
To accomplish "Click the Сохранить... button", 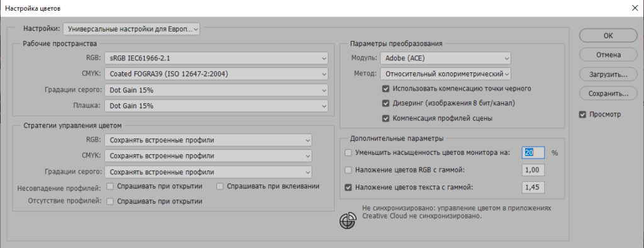I will (608, 94).
